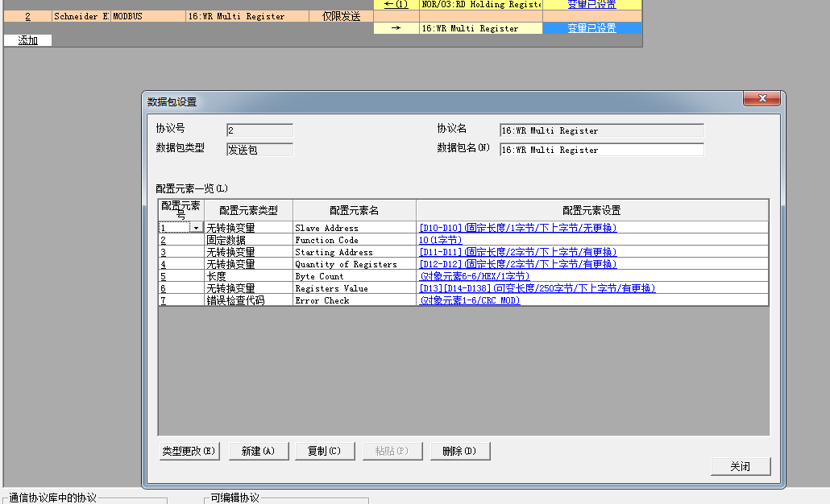The width and height of the screenshot is (830, 504).
Task: Open the Quantity of Registers [D12-D12] link
Action: [x=517, y=264]
